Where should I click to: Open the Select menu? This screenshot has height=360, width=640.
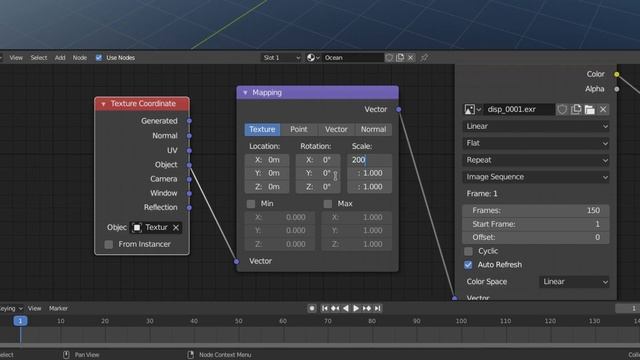(39, 58)
